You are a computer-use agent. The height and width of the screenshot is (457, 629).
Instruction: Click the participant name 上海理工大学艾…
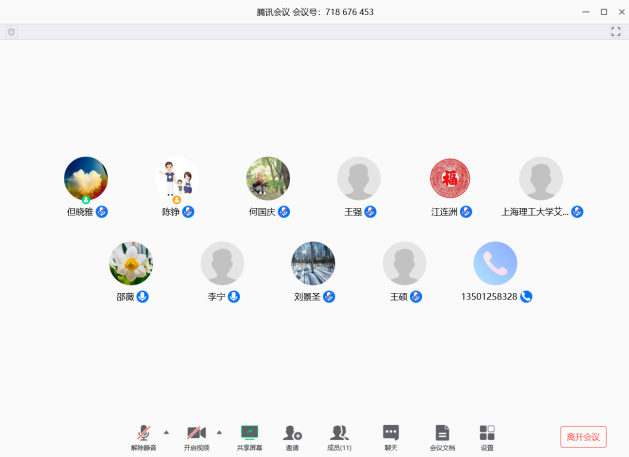[534, 212]
